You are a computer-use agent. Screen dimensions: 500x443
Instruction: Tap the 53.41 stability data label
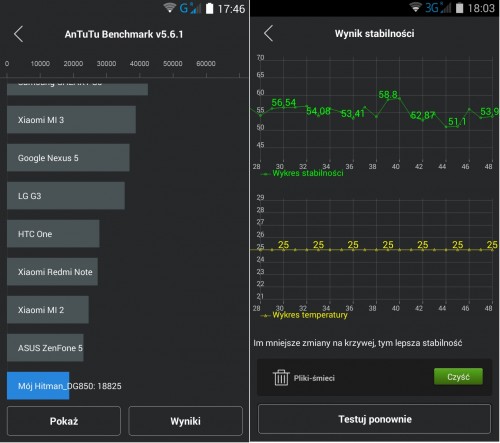pyautogui.click(x=353, y=114)
